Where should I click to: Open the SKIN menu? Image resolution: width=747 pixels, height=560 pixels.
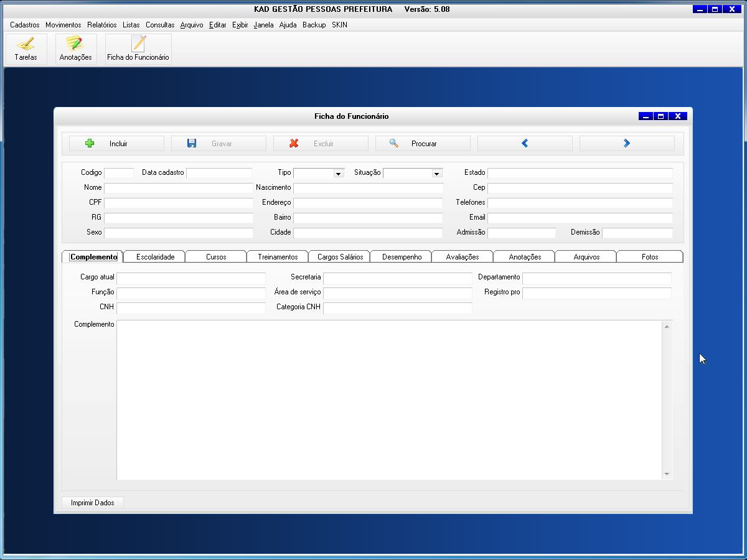pos(339,25)
